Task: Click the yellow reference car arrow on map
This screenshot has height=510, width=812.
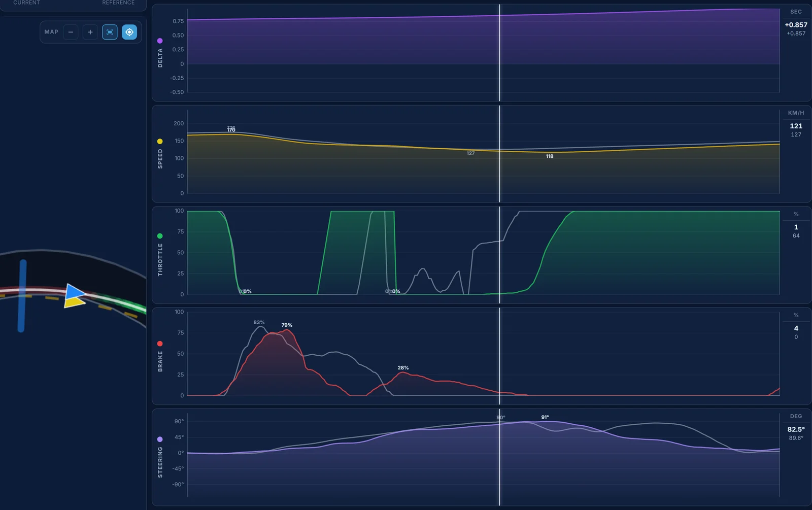Action: coord(75,302)
